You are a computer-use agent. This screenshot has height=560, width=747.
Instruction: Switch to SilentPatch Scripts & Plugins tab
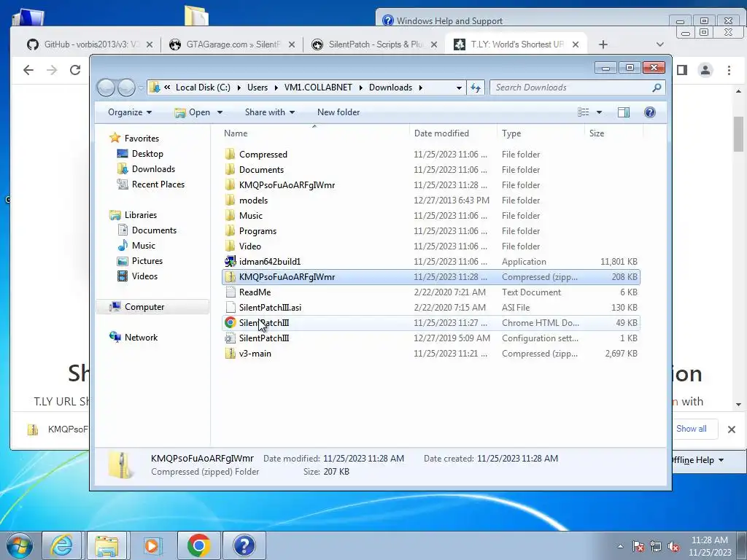click(374, 44)
